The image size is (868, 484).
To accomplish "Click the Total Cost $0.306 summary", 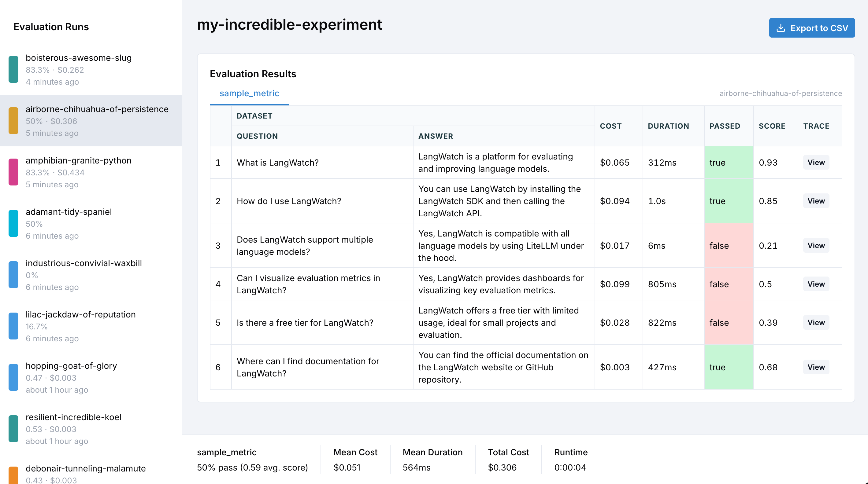I will point(508,460).
